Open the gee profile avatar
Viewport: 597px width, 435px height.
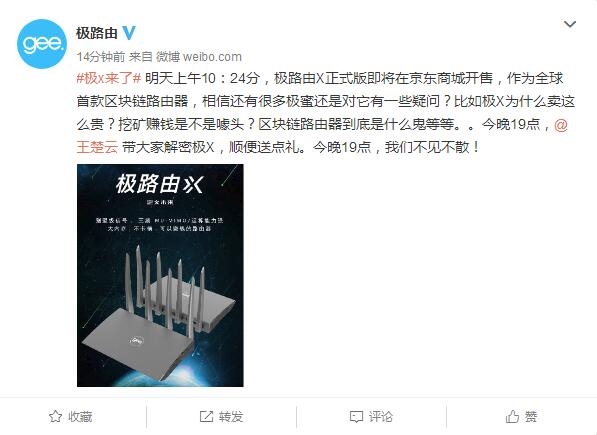[x=42, y=44]
